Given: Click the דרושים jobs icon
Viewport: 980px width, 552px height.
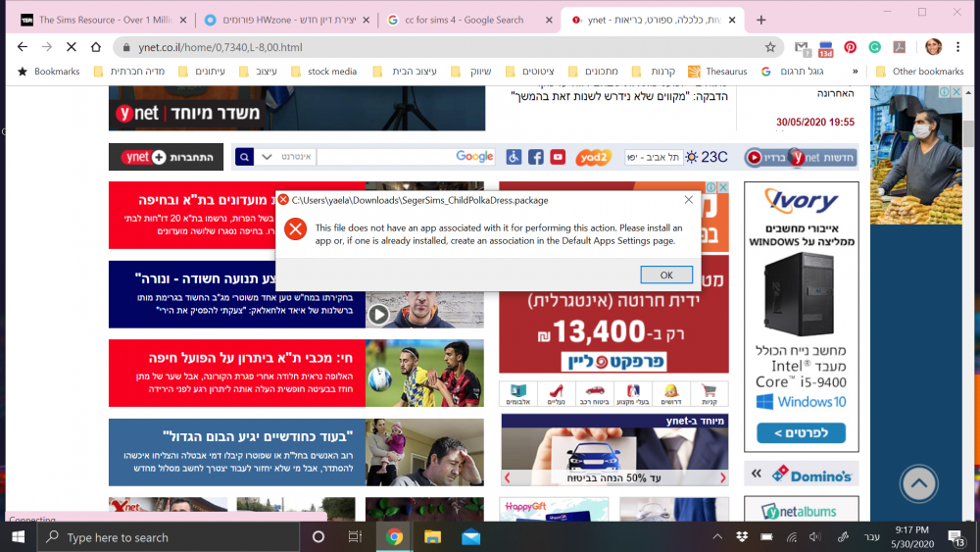Looking at the screenshot, I should coord(671,394).
